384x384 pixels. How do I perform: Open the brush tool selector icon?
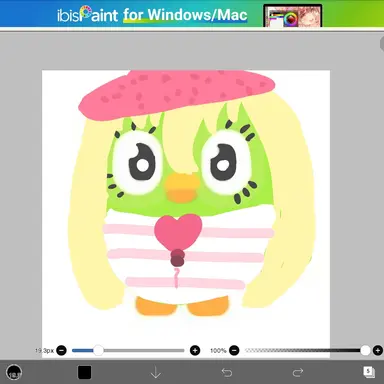(14, 372)
